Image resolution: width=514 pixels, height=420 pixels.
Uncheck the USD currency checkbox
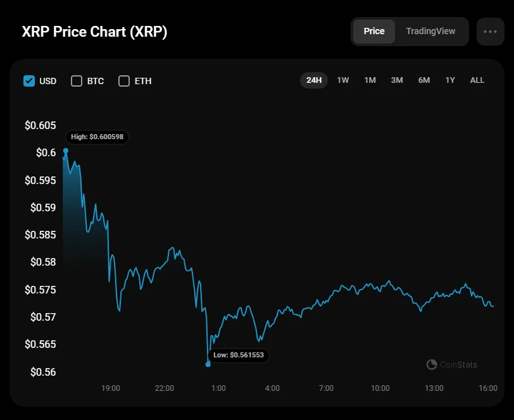[x=29, y=81]
